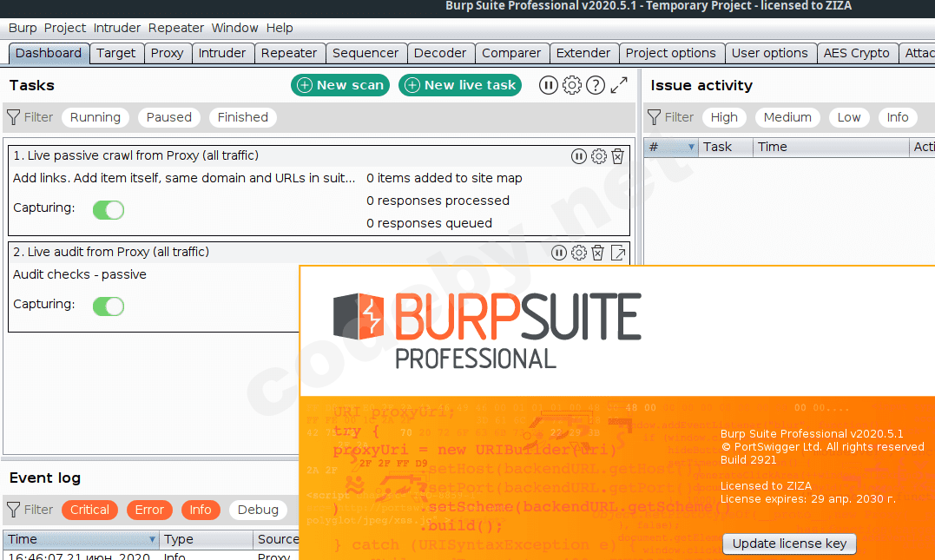The image size is (935, 560).
Task: Toggle the Finished tasks filter
Action: point(243,117)
